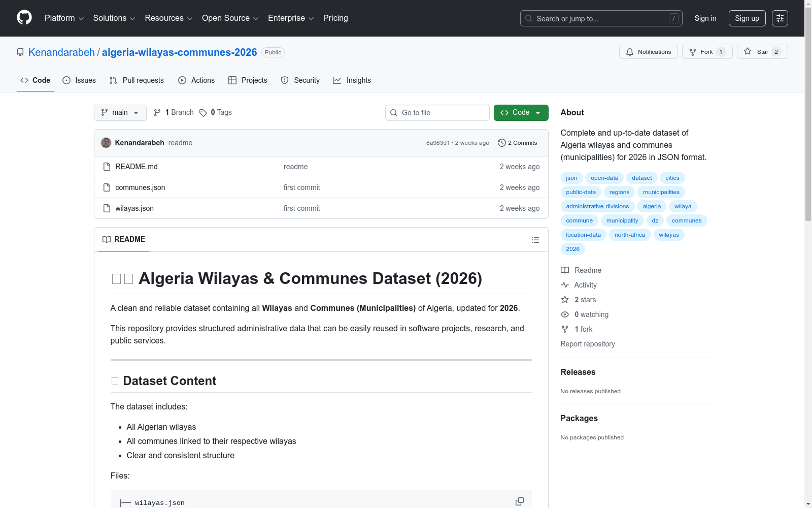Switch to the Issues tab
The height and width of the screenshot is (508, 812).
point(79,80)
